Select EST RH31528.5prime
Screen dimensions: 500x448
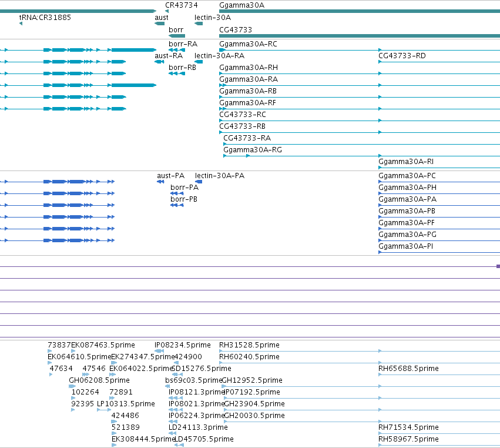(x=249, y=345)
